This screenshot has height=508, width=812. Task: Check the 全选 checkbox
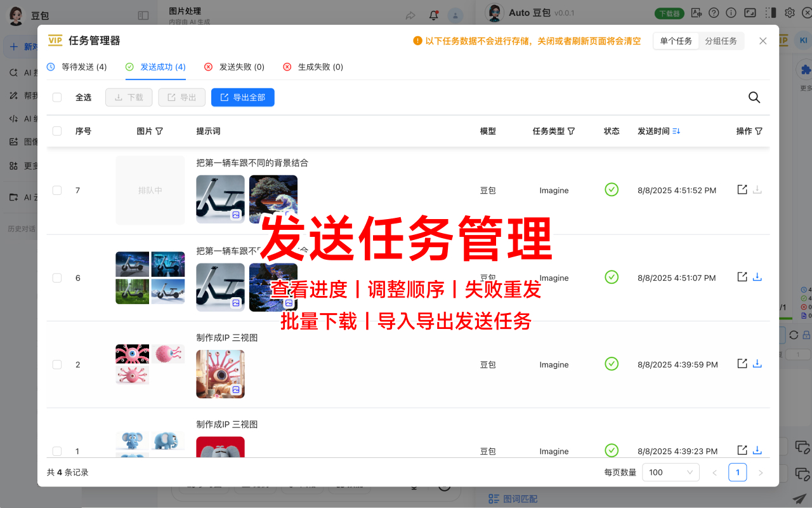(56, 97)
